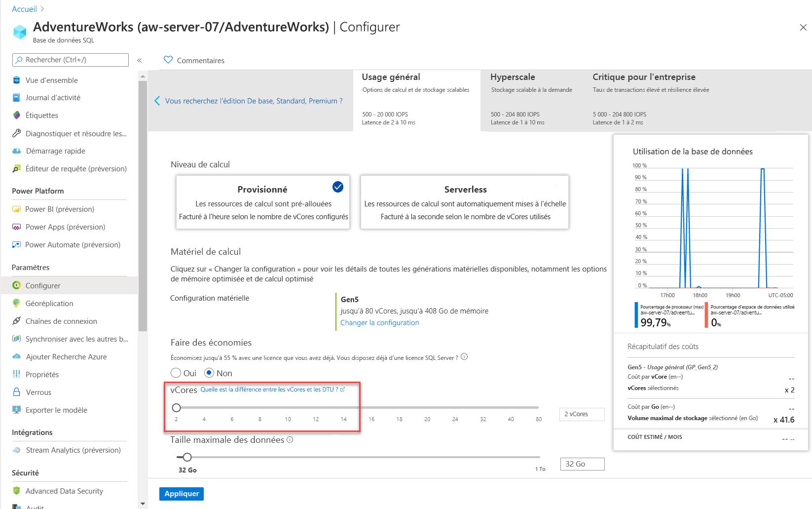Click Pourcentage d'espace de données utilisé legend
Image resolution: width=812 pixels, height=509 pixels.
pyautogui.click(x=750, y=315)
